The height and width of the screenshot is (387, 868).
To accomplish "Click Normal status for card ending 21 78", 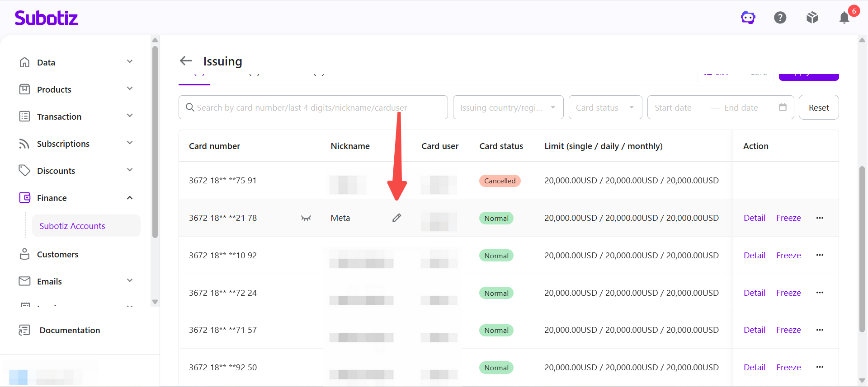I will 496,218.
